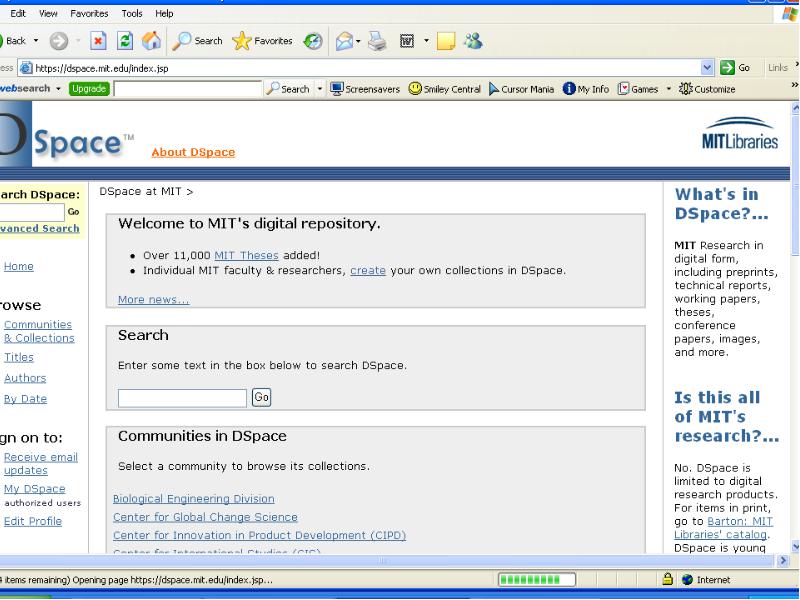Open the websearch dropdown arrow
The image size is (800, 600).
tap(58, 89)
